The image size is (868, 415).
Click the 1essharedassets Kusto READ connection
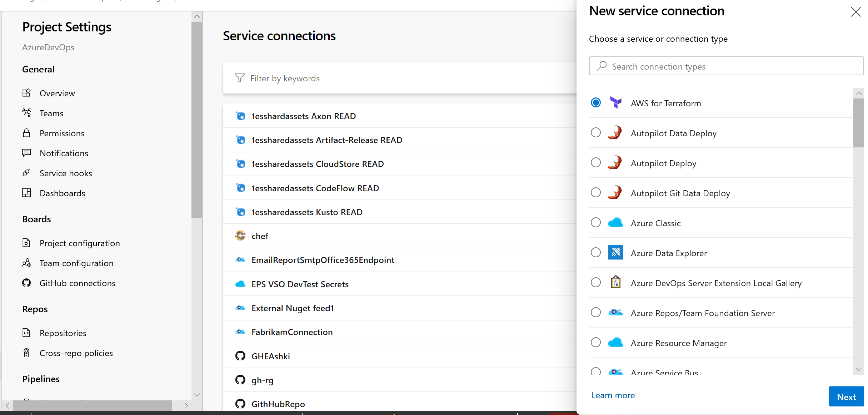306,212
